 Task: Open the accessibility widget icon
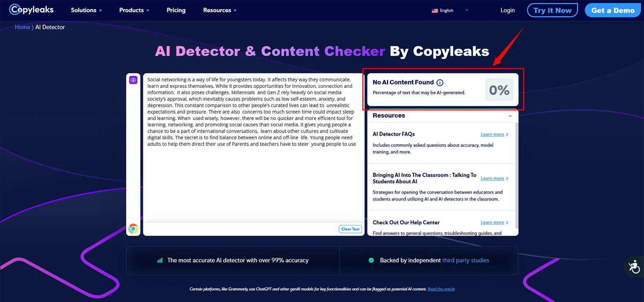point(634,266)
